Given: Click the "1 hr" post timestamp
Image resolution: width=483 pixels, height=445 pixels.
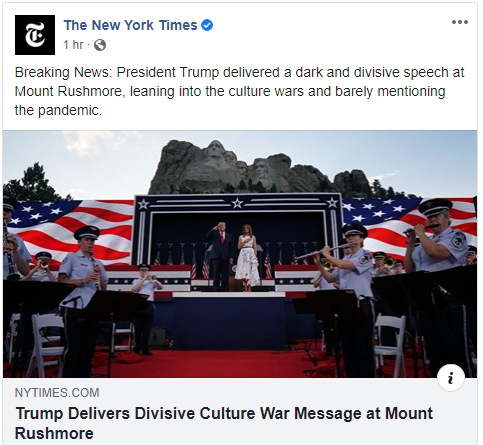Looking at the screenshot, I should 73,45.
